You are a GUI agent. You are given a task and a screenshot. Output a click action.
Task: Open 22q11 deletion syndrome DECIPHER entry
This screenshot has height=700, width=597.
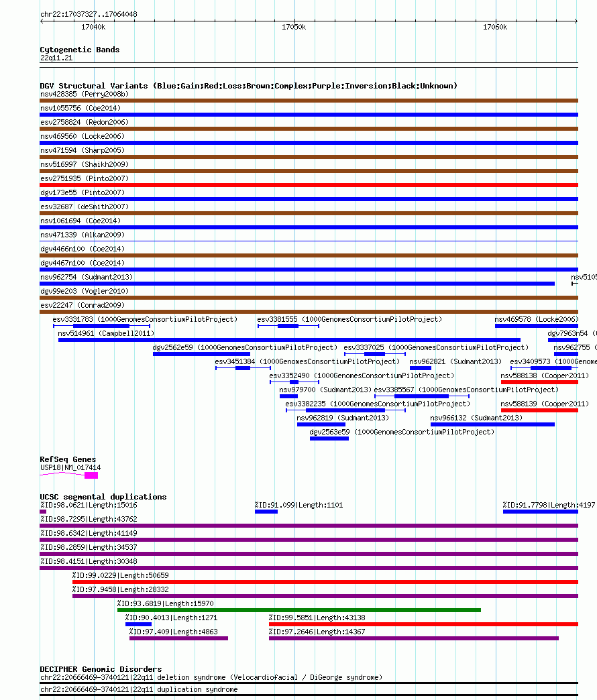211,678
